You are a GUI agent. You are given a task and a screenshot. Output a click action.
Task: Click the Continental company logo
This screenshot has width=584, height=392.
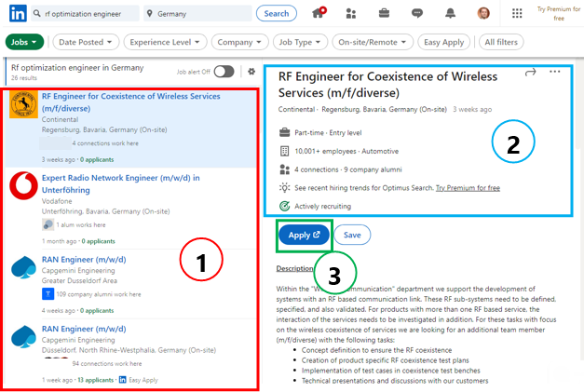[x=23, y=104]
